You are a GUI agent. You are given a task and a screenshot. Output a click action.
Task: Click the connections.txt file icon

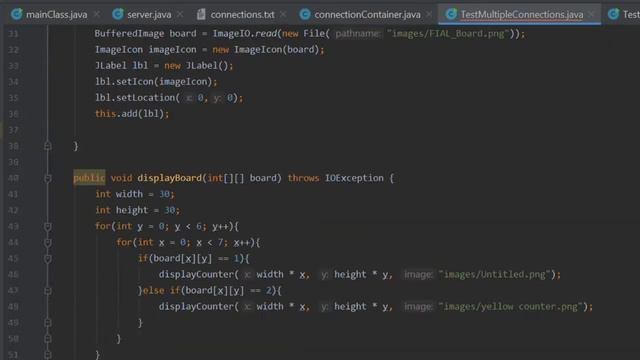[201, 14]
